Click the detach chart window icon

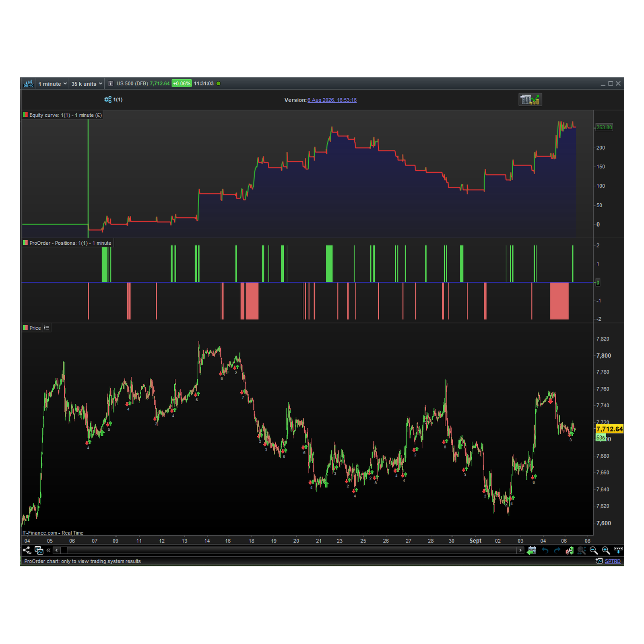click(x=39, y=550)
